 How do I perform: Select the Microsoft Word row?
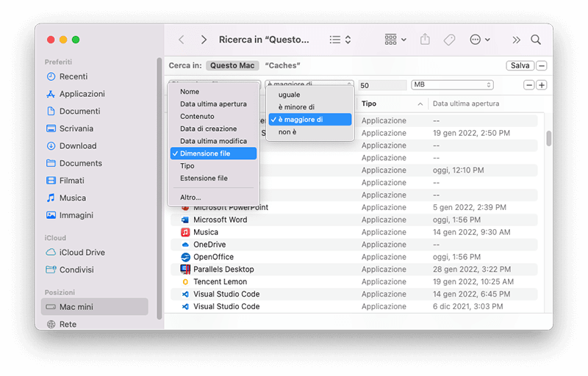click(x=354, y=220)
